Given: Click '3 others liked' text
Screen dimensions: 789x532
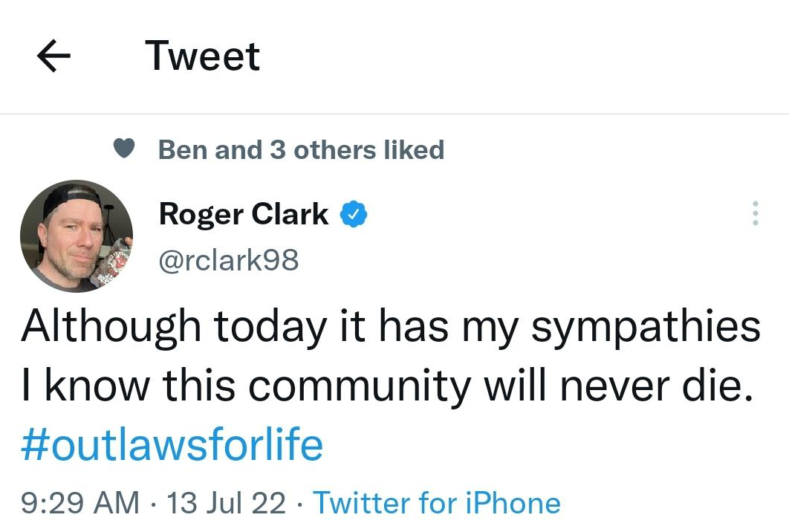Looking at the screenshot, I should [357, 149].
